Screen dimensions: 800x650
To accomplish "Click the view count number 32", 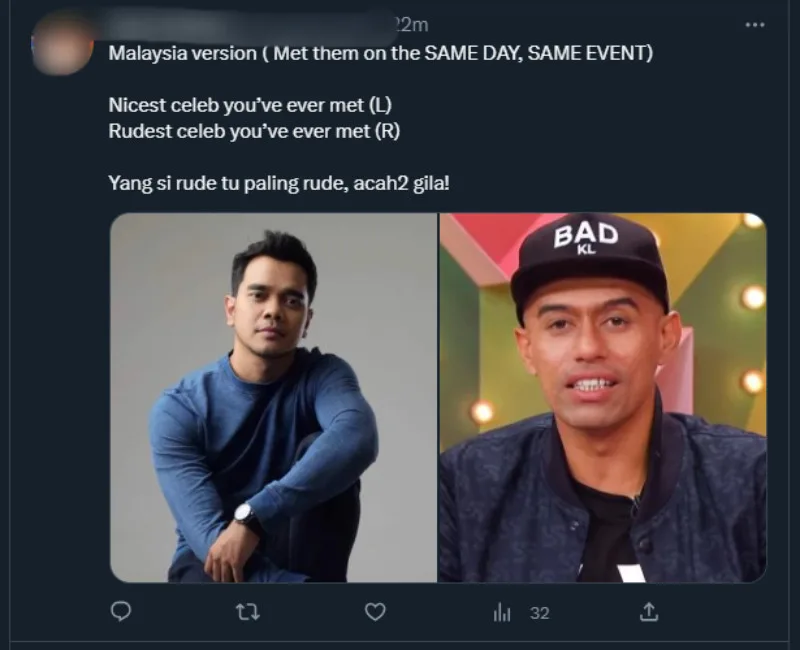I will tap(539, 613).
